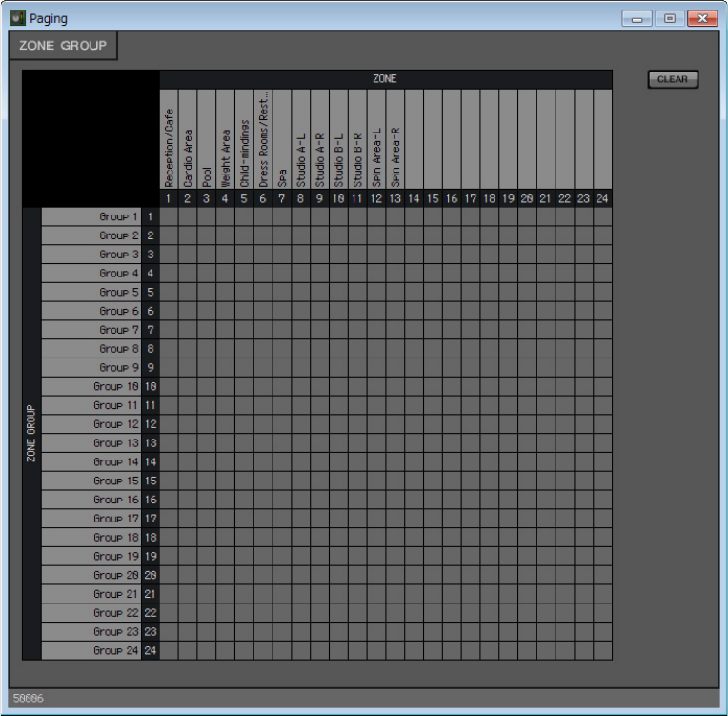
Task: Close the Paging window
Action: (702, 18)
